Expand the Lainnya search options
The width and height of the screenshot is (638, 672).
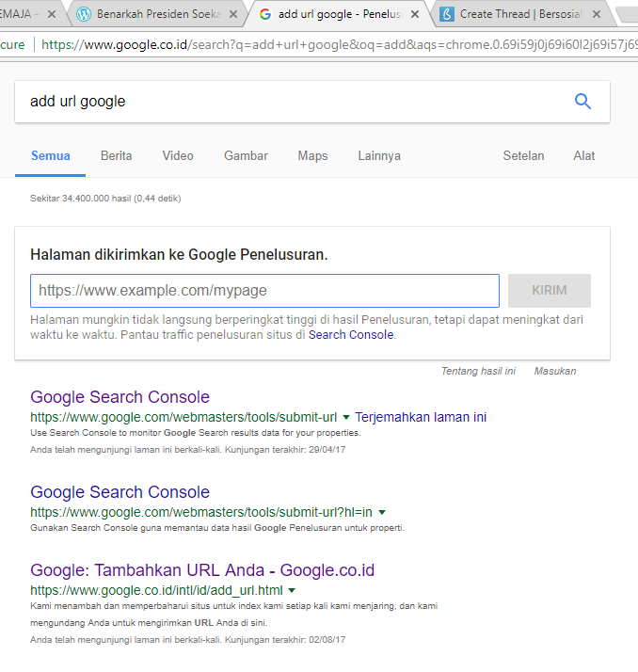[379, 155]
